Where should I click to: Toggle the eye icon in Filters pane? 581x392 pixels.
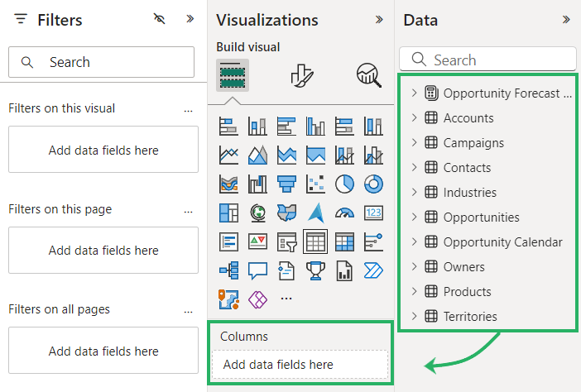[160, 19]
